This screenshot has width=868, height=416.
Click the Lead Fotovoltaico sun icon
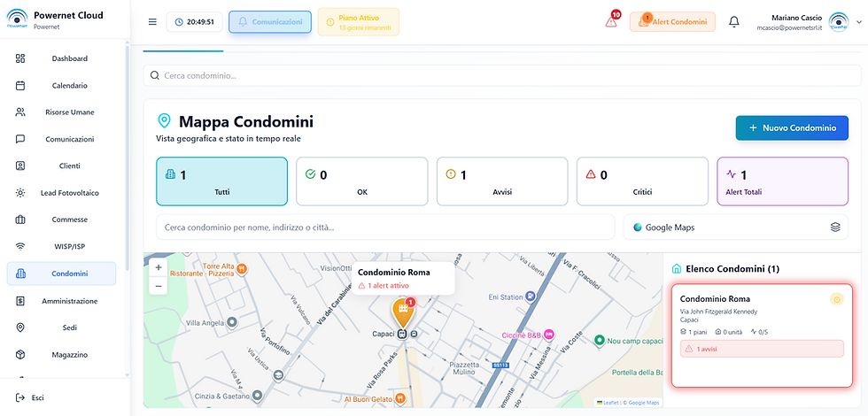tap(20, 193)
